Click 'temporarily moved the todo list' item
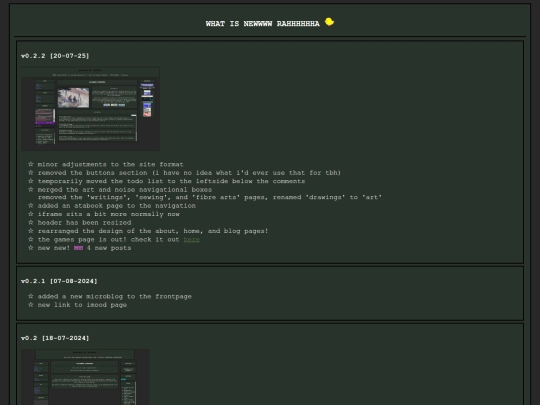The width and height of the screenshot is (540, 405). (x=171, y=181)
